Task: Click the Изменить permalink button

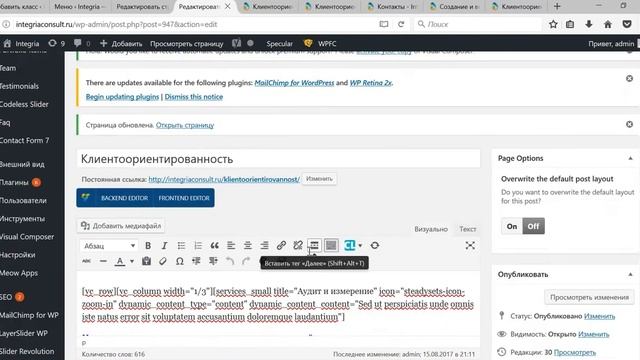Action: coord(319,179)
